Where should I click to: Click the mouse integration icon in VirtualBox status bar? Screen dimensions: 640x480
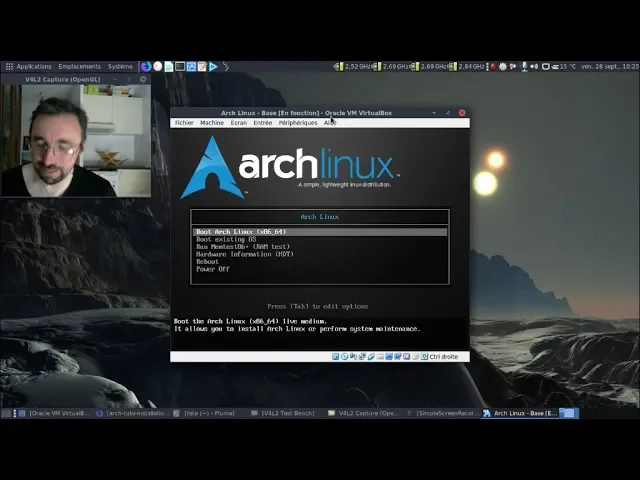(x=416, y=357)
